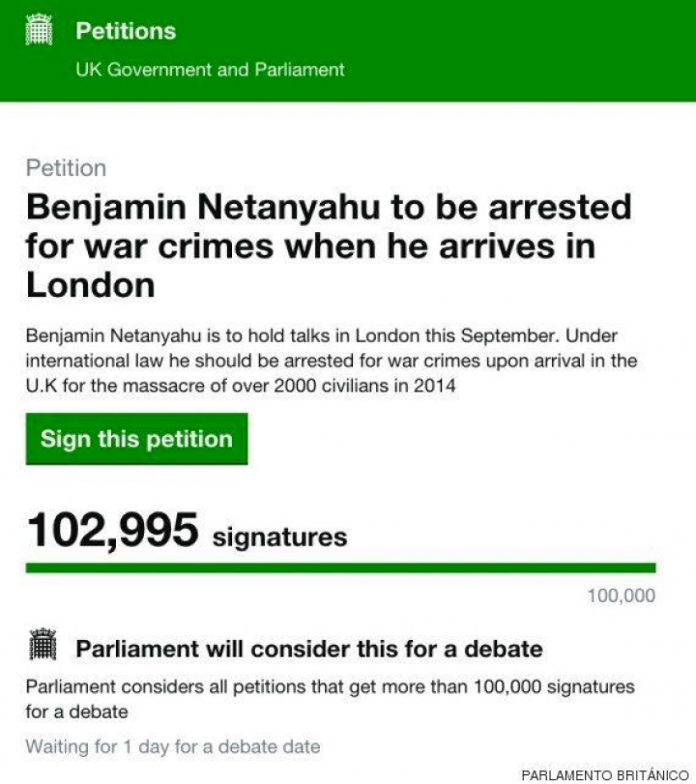Select the 102,995 signature count
The height and width of the screenshot is (784, 696).
(x=113, y=530)
